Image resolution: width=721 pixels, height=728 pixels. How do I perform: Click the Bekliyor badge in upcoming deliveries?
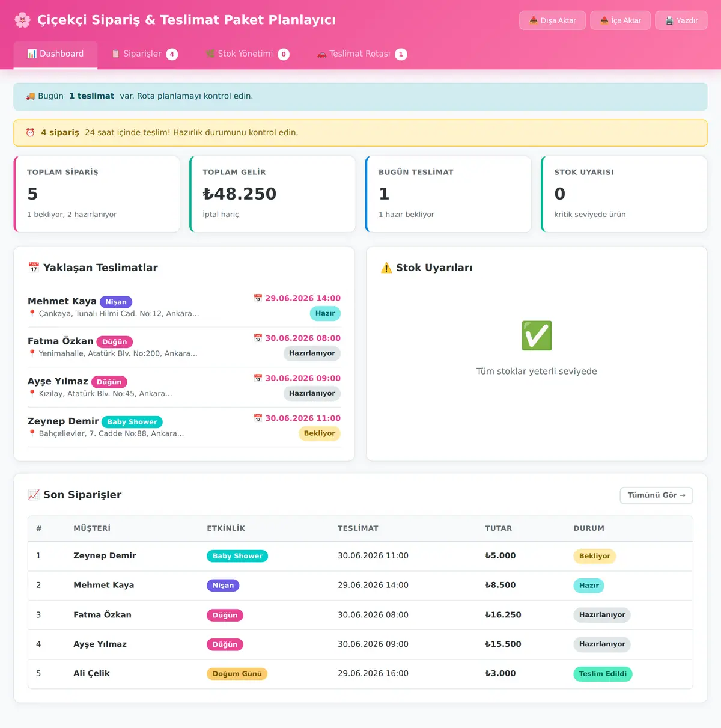pos(320,433)
